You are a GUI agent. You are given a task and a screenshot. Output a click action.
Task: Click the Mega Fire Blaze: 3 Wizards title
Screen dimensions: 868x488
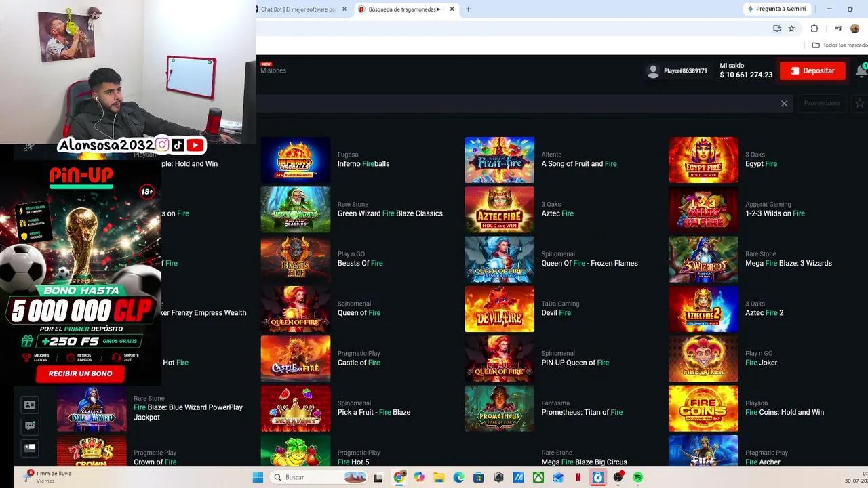[x=789, y=263]
